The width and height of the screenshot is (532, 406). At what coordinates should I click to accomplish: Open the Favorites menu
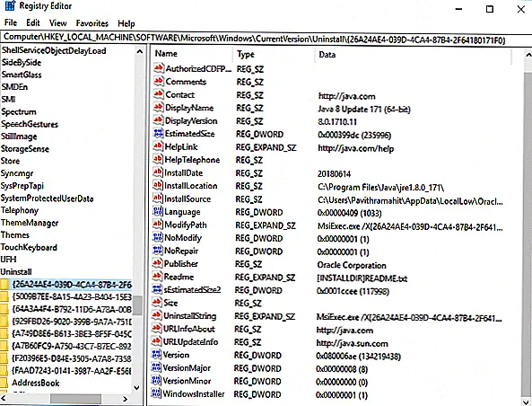(x=92, y=23)
